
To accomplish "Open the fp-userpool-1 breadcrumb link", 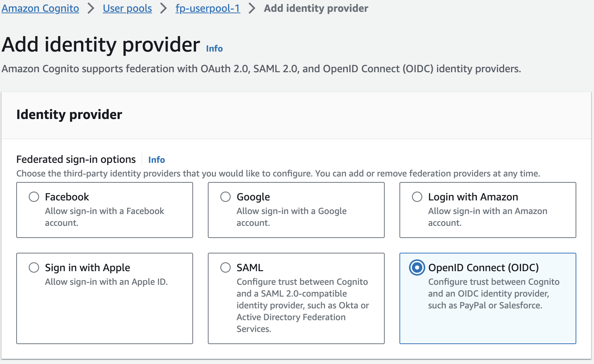I will (x=208, y=8).
